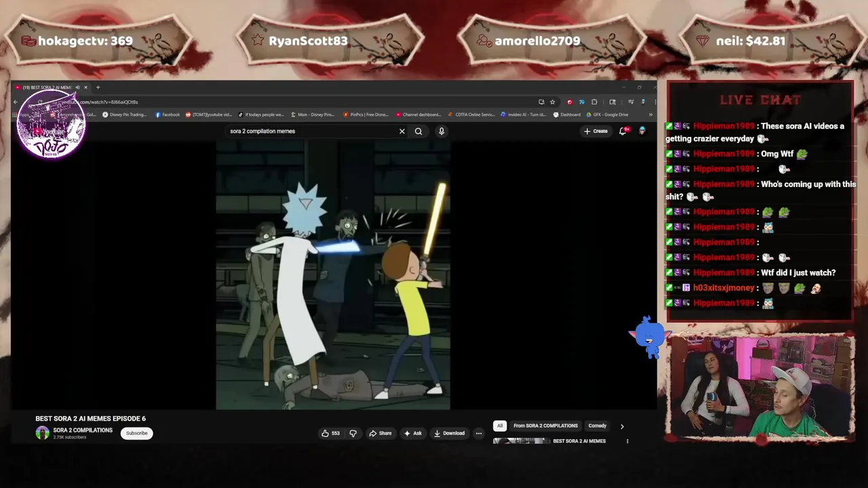Click the Ask button
The image size is (868, 488).
413,433
